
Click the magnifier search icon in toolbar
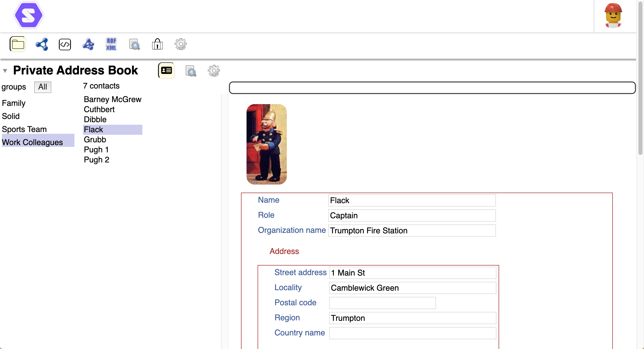(134, 44)
